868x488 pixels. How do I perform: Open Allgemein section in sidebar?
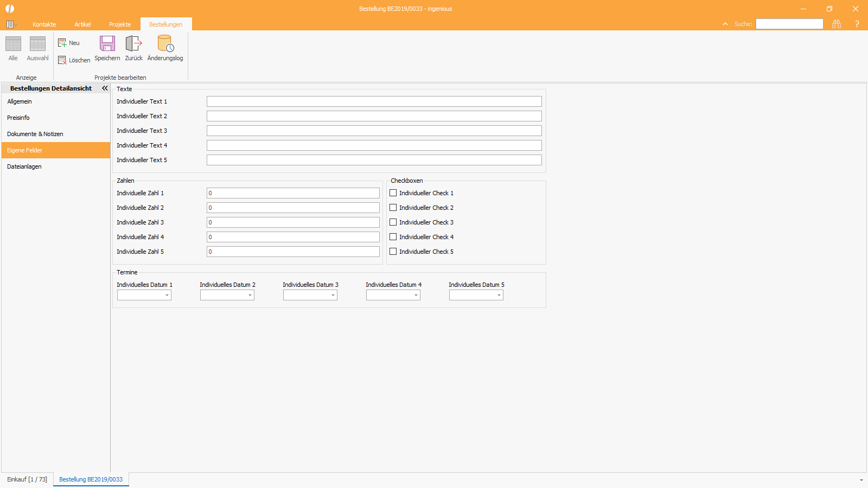56,101
